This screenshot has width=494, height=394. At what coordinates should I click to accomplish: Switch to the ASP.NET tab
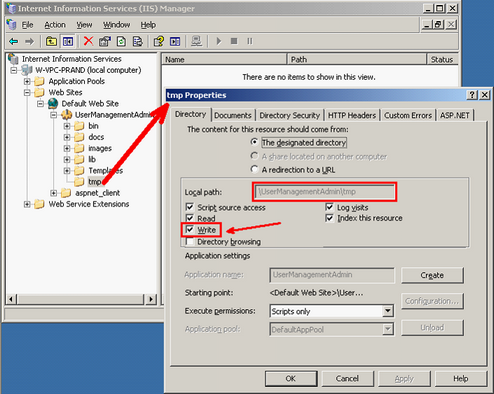click(455, 115)
